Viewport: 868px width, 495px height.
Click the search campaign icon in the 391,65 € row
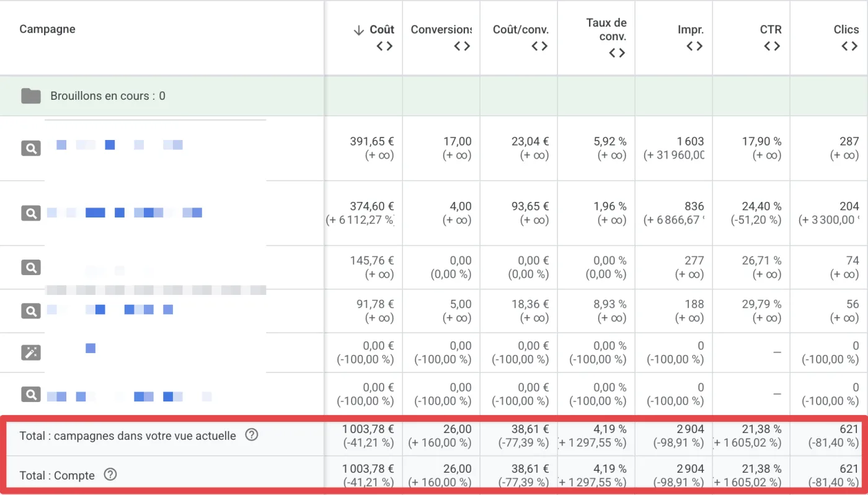(30, 149)
